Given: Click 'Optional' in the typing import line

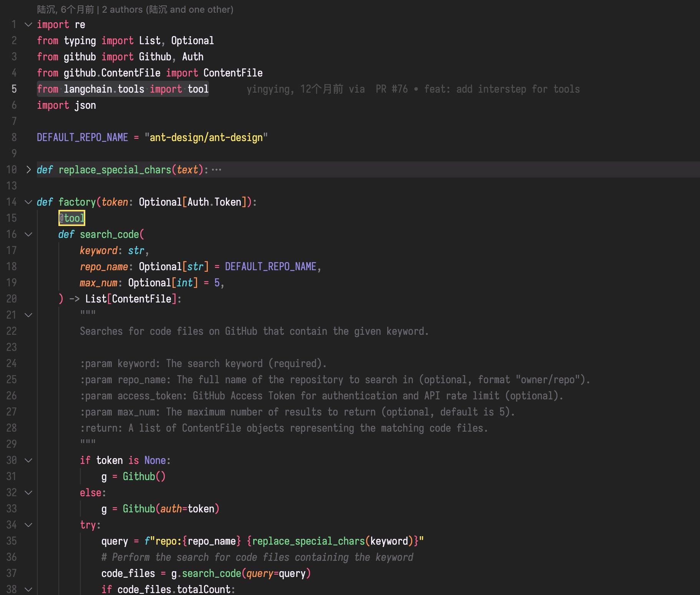Looking at the screenshot, I should [x=192, y=41].
